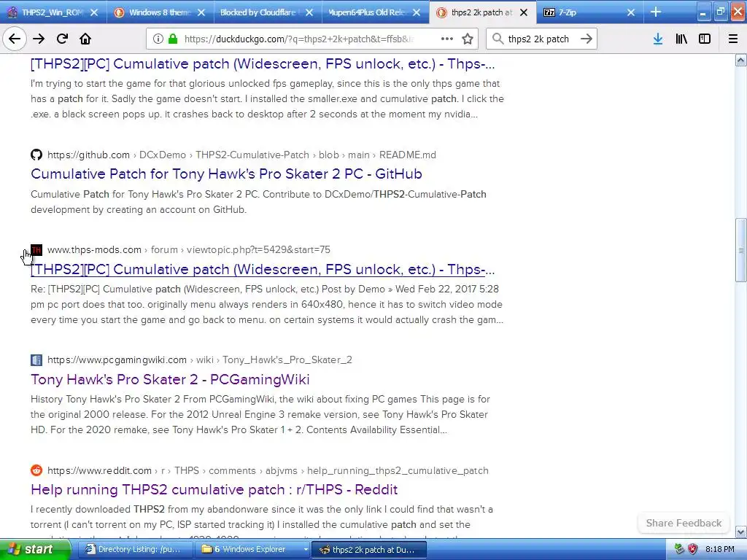Open a new tab with plus
Viewport: 747px width, 560px height.
(656, 12)
